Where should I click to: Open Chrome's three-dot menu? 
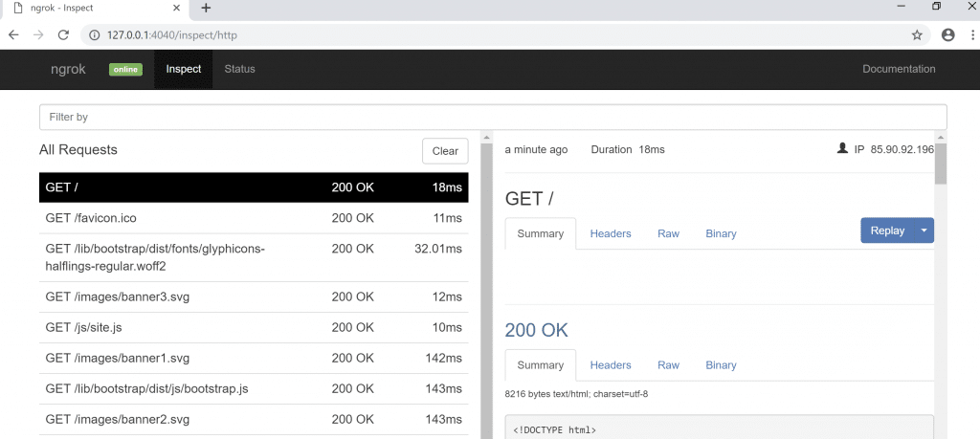972,35
